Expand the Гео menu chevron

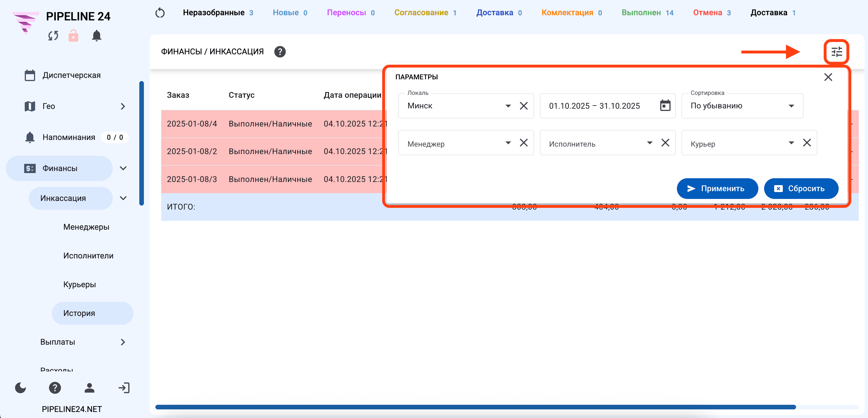pyautogui.click(x=123, y=106)
